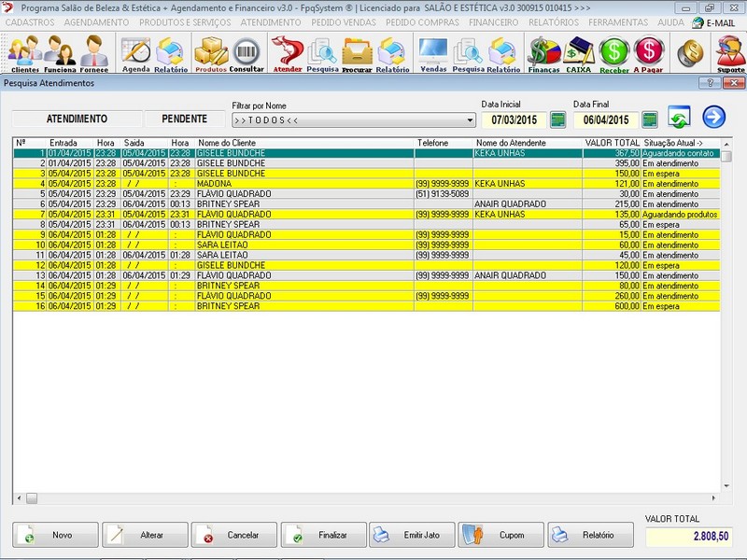Screen dimensions: 747x560
Task: Click the Receber green dollar icon
Action: click(613, 54)
